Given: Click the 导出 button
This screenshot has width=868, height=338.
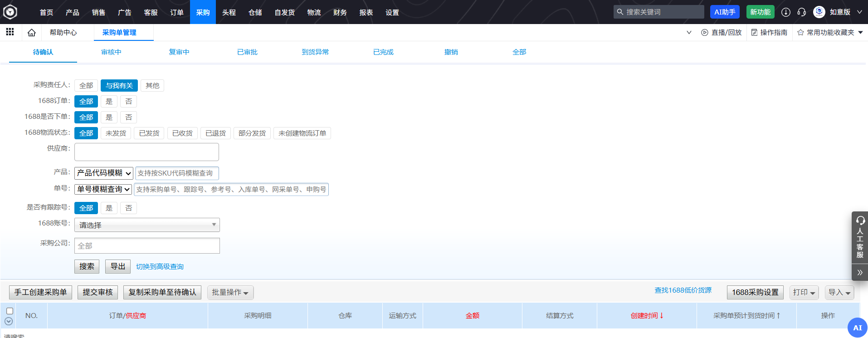Looking at the screenshot, I should (x=118, y=266).
